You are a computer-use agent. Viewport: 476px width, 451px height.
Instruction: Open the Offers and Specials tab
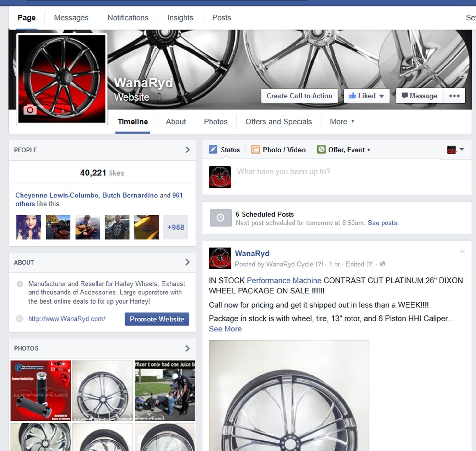coord(278,122)
